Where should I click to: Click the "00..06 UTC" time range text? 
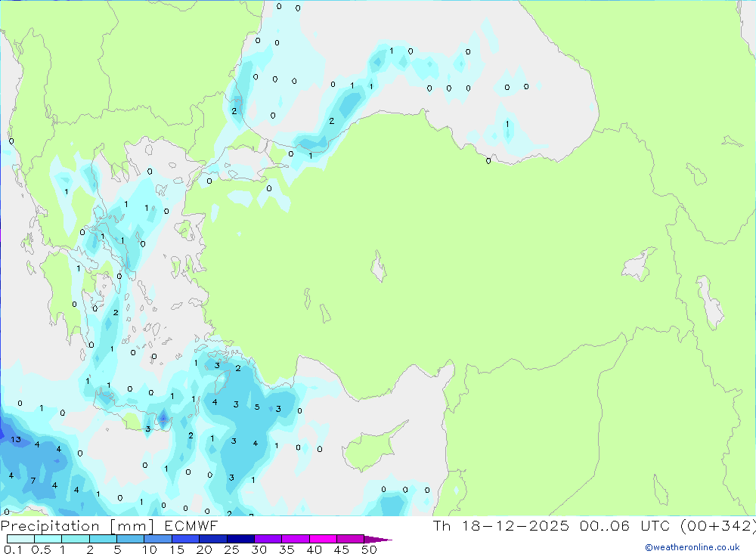click(x=625, y=525)
